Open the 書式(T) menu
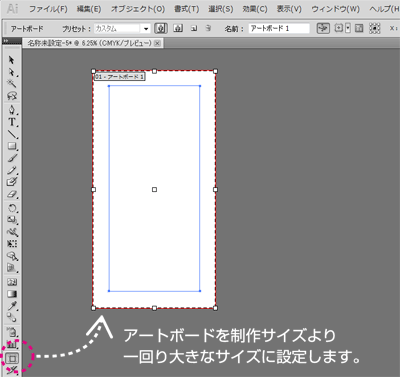The height and width of the screenshot is (377, 400). tap(186, 9)
